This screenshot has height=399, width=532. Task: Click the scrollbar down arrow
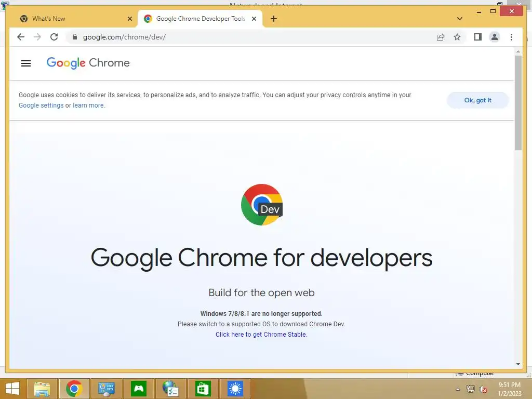click(518, 364)
